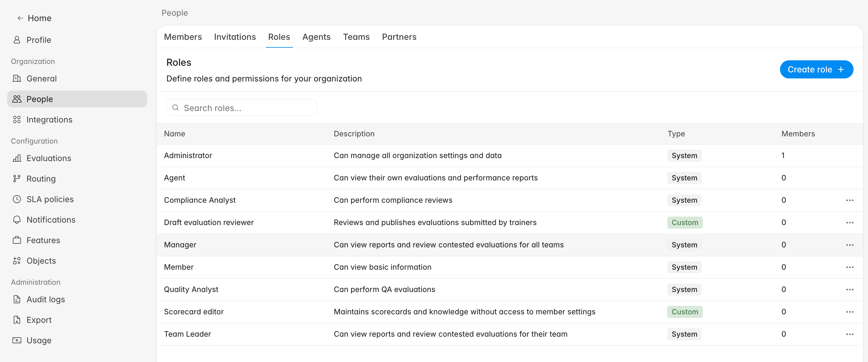Open more options for Scorecard editor role

click(850, 311)
